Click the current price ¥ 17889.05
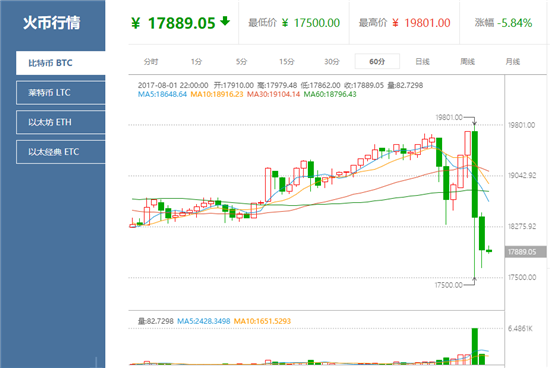 coord(173,23)
